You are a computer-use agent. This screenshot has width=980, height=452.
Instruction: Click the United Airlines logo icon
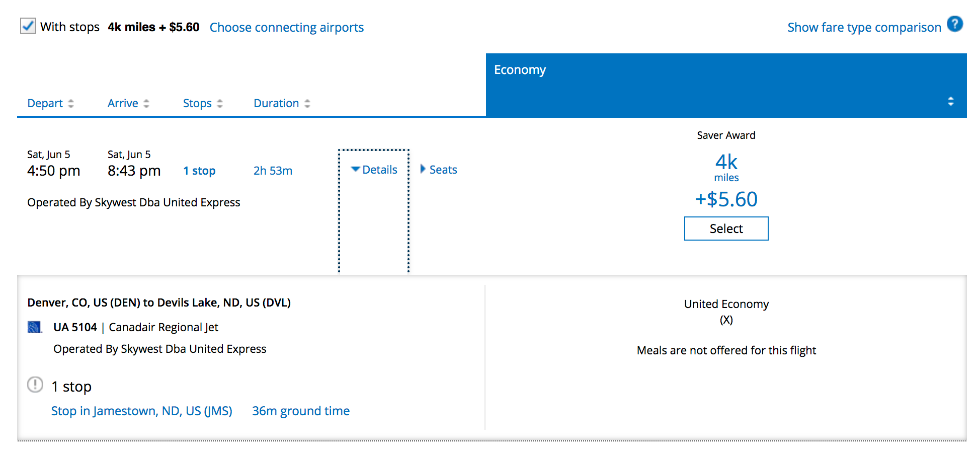(x=34, y=328)
